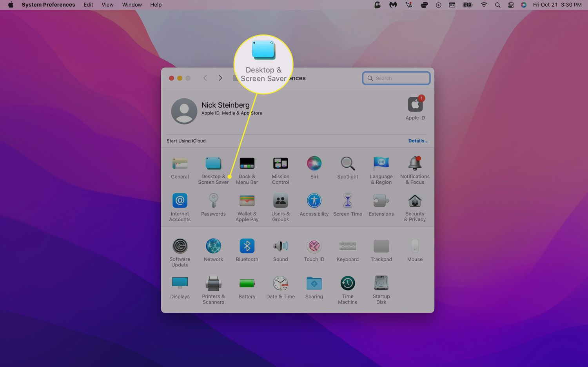Open Control Center in the menu bar
588x367 pixels.
tap(511, 5)
